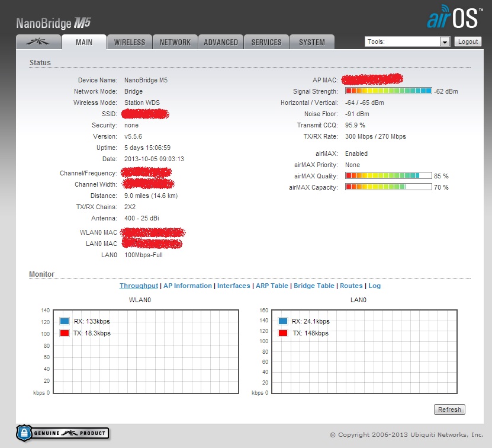
Task: Click the LAN0 RX: 24.1kbps label
Action: click(x=311, y=321)
